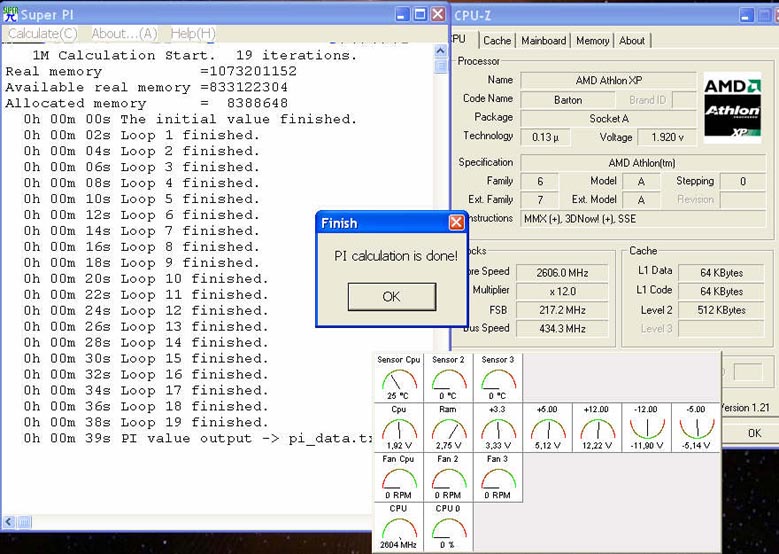Click the 'Real memory =1073201152' line
This screenshot has width=779, height=554.
151,71
